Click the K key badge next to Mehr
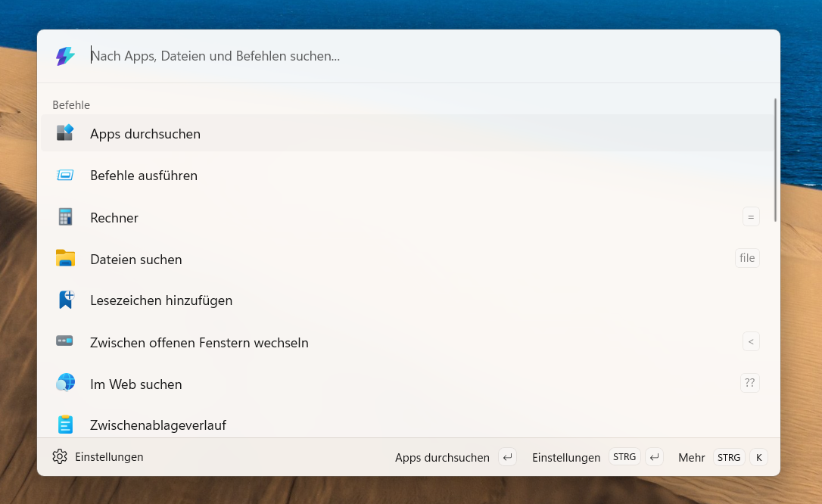The image size is (822, 504). (758, 457)
